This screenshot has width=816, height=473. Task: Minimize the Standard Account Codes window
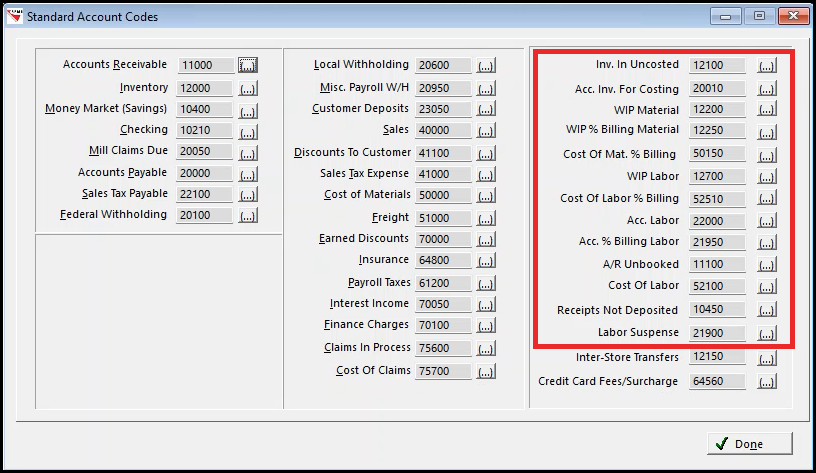[725, 16]
